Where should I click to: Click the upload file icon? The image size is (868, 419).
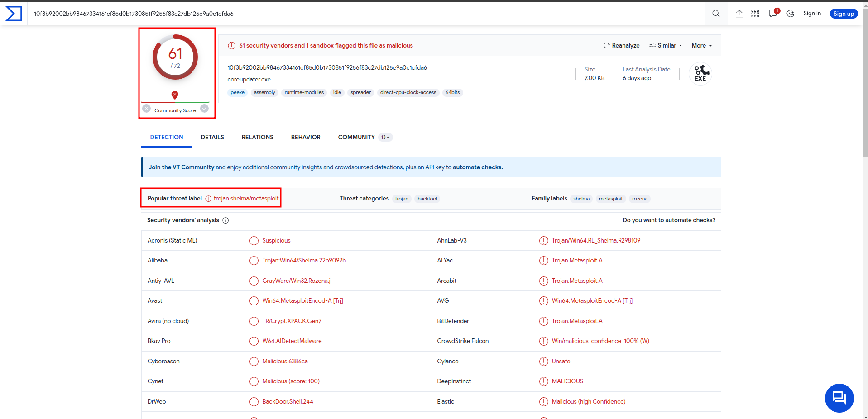click(739, 14)
